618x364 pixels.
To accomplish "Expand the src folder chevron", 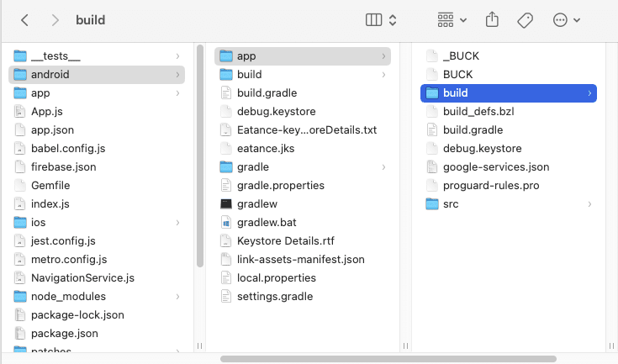I will (589, 203).
